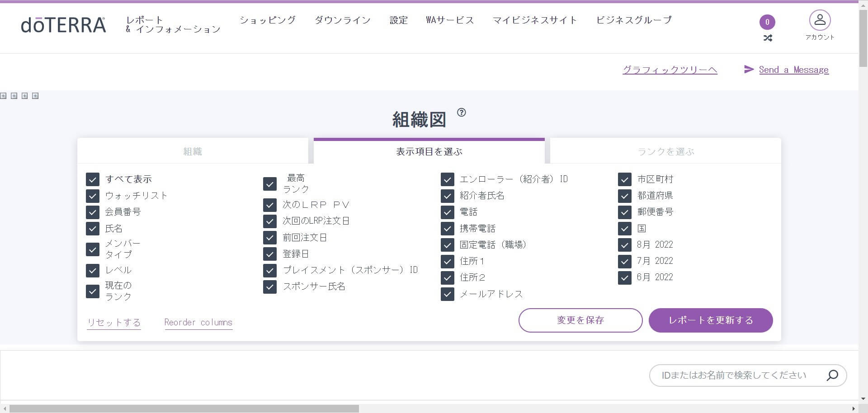This screenshot has height=413, width=868.
Task: Uncheck the 次回のLRP注文日 checkbox
Action: 270,221
